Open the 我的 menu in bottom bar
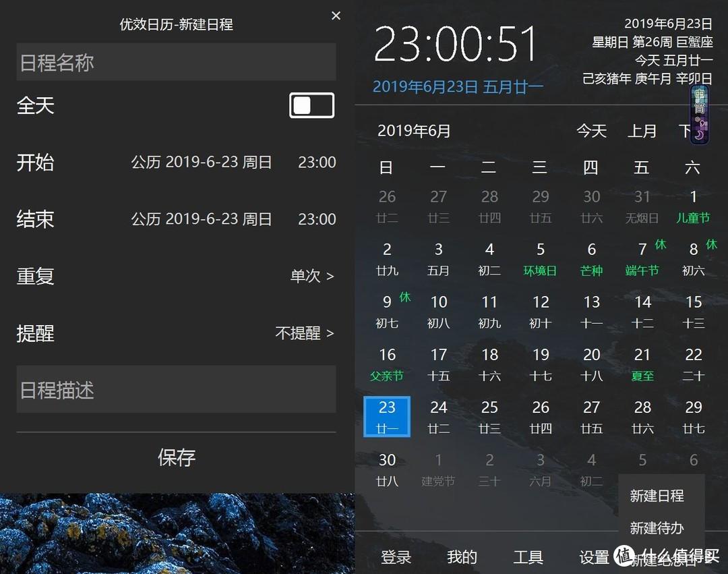The width and height of the screenshot is (728, 574). tap(461, 557)
